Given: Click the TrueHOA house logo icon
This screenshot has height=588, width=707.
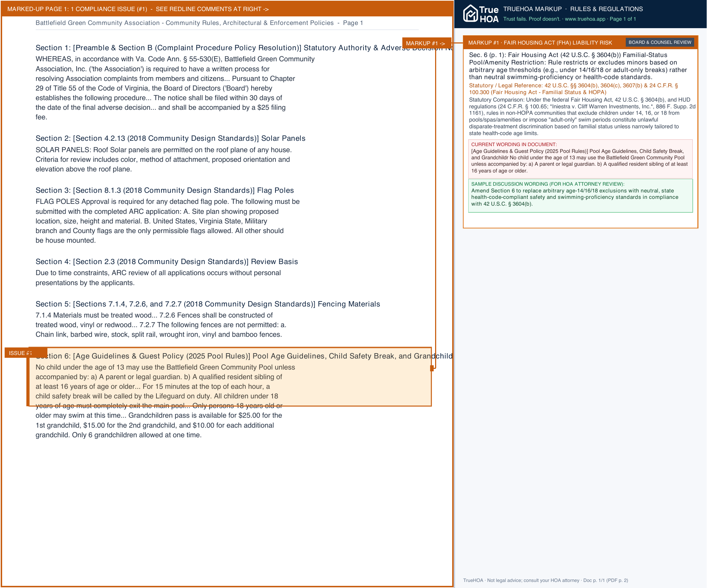Looking at the screenshot, I should 470,14.
